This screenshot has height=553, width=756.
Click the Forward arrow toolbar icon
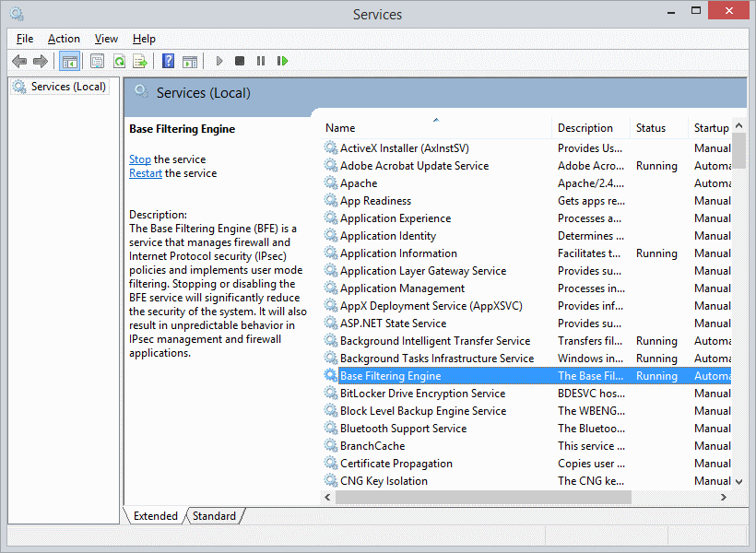coord(41,61)
